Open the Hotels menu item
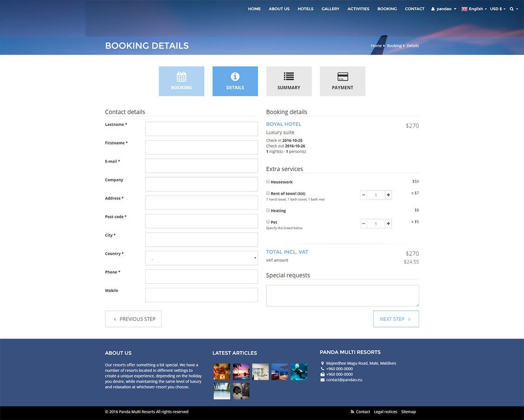The height and width of the screenshot is (420, 524). (x=306, y=9)
